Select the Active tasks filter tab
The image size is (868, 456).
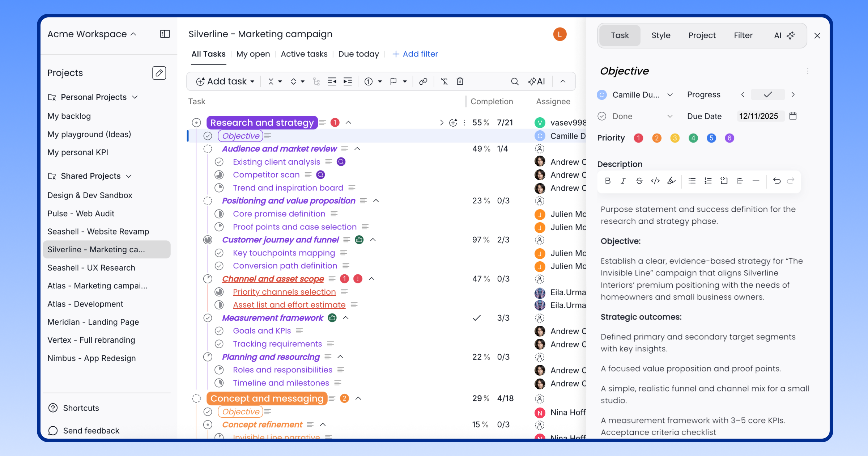pos(304,54)
